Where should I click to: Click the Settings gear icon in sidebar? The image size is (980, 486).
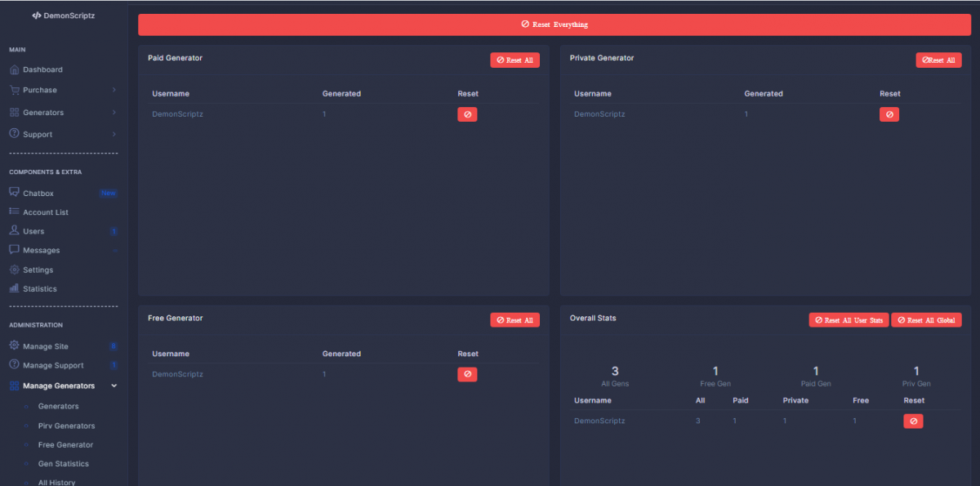(15, 270)
